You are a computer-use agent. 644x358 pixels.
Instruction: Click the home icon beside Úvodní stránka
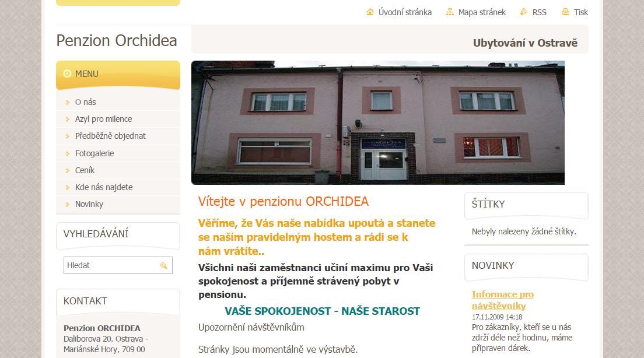click(370, 12)
